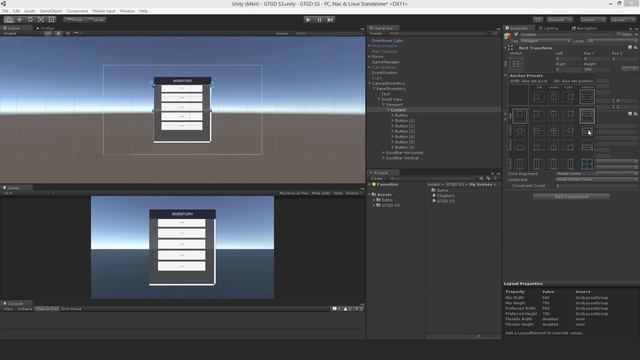This screenshot has width=640, height=360.
Task: Select EventSystem in Hierarchy
Action: (384, 73)
